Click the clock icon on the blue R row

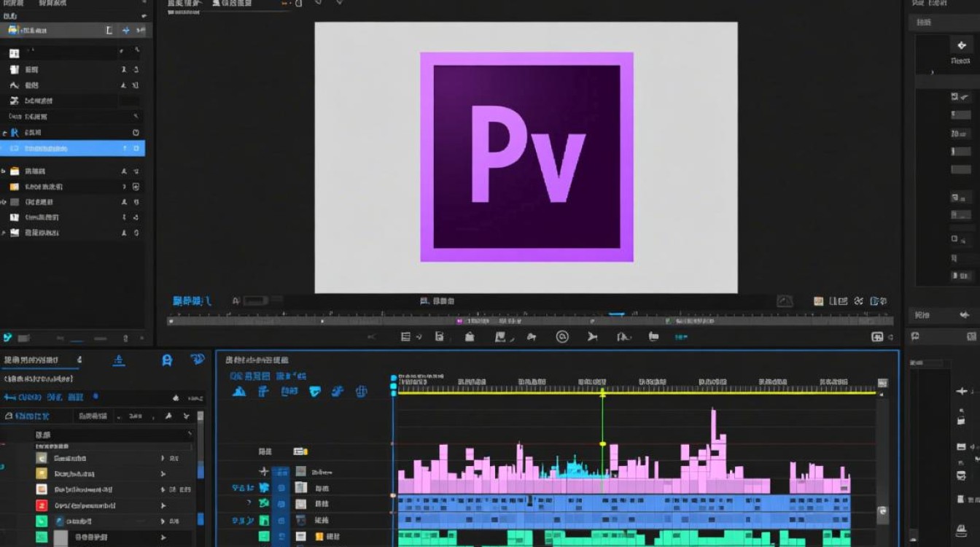tap(136, 133)
